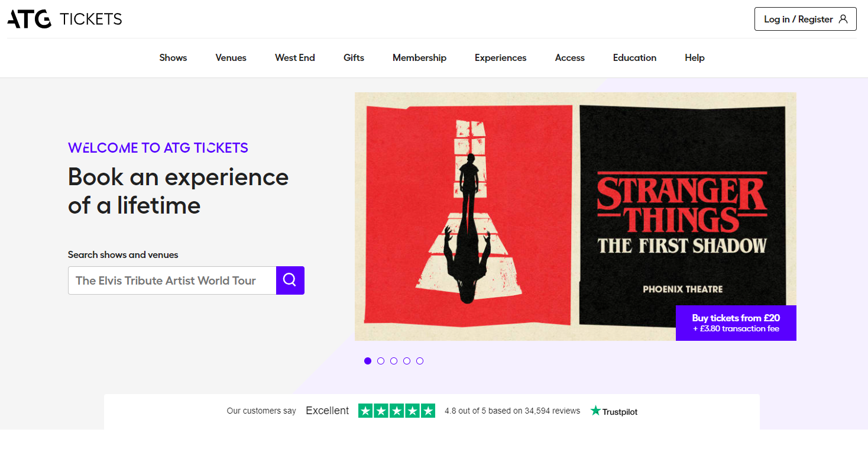
Task: Focus the search shows and venues field
Action: [x=172, y=280]
